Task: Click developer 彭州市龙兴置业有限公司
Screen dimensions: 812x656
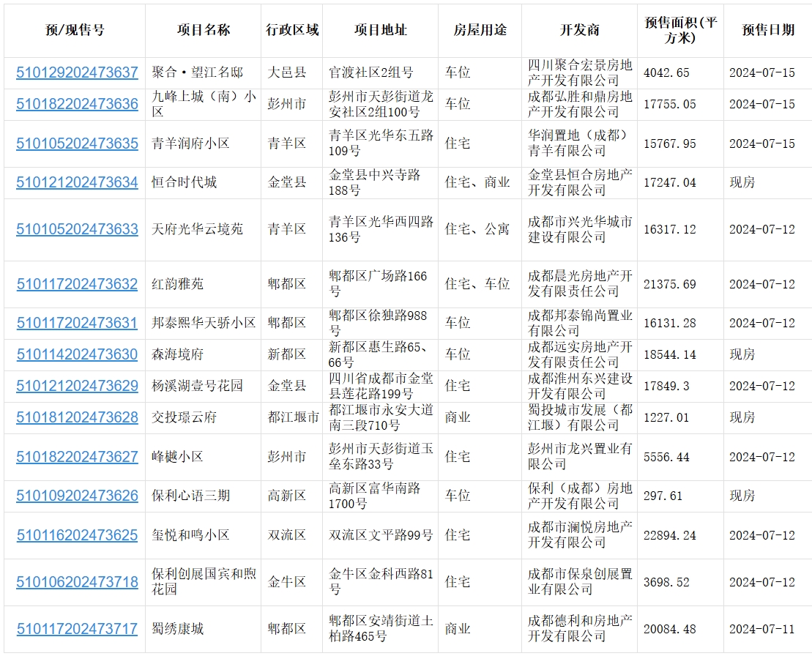Action: (580, 457)
